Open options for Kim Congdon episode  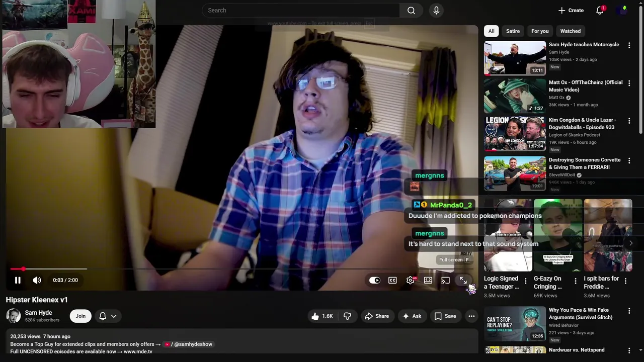point(629,121)
